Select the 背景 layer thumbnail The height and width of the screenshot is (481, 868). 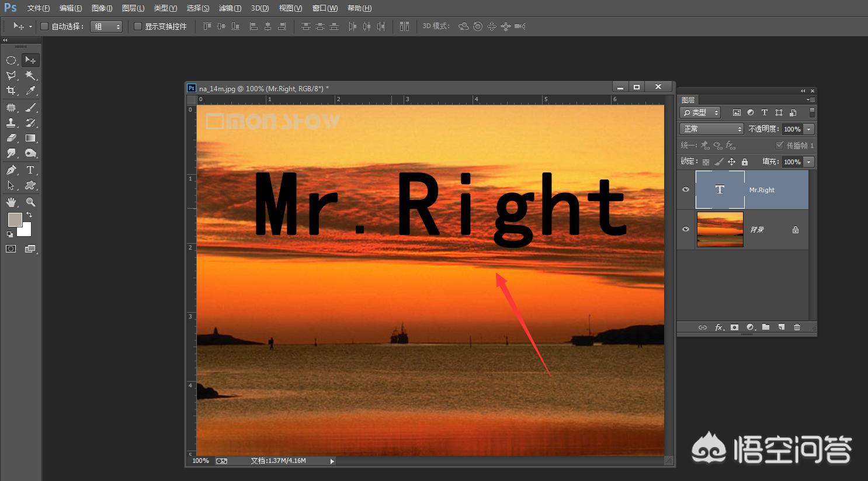pyautogui.click(x=720, y=230)
